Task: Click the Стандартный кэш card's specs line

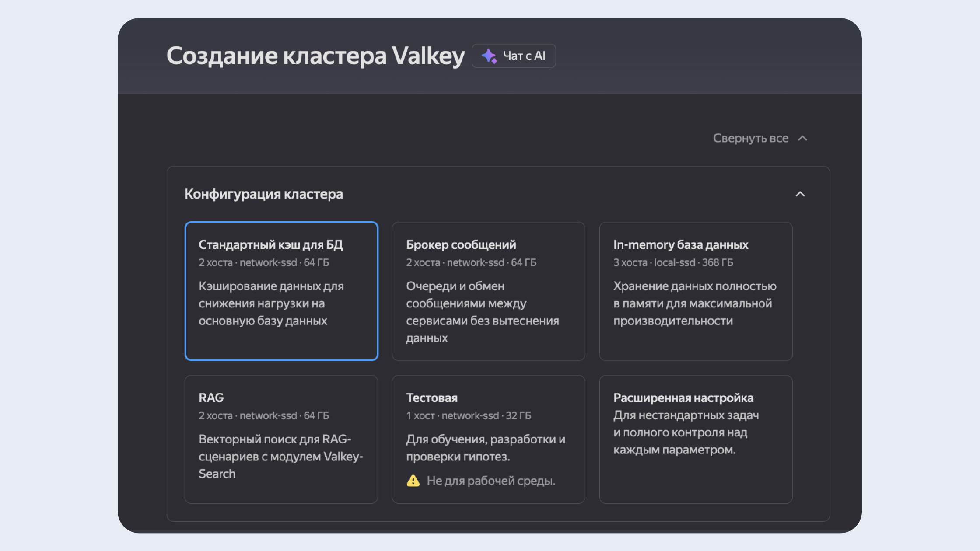Action: click(x=264, y=262)
